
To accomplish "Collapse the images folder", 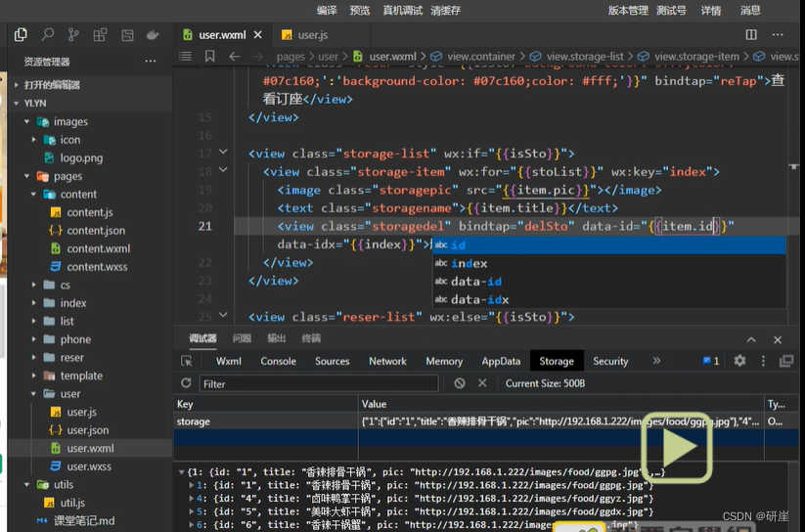I will coord(27,121).
